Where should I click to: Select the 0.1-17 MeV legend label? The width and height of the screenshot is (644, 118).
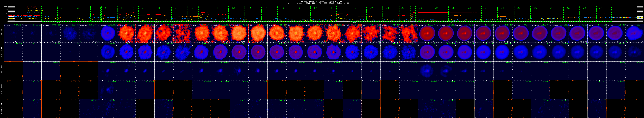click(36, 12)
